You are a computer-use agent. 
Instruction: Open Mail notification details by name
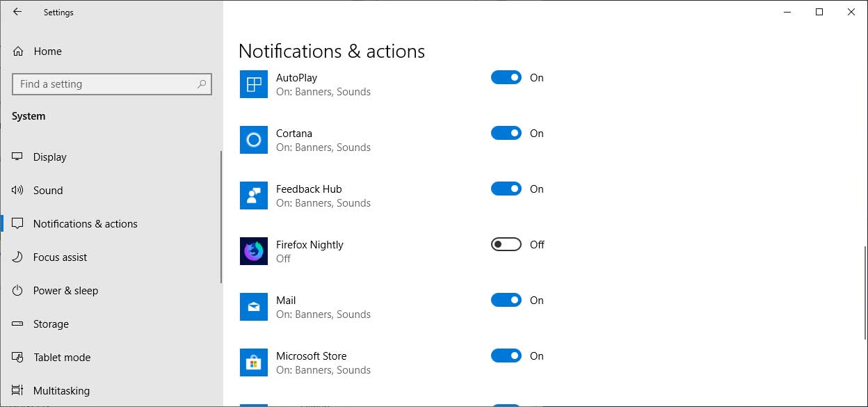(x=286, y=301)
